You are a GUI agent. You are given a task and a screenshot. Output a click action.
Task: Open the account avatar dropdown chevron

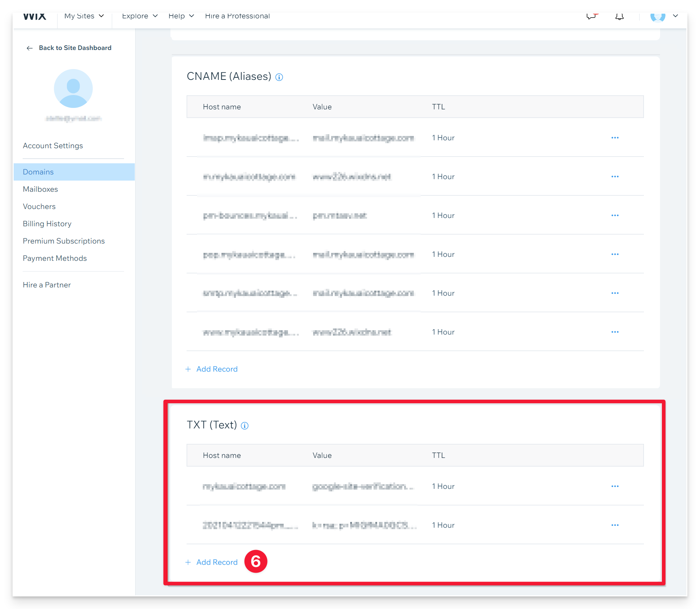click(675, 16)
